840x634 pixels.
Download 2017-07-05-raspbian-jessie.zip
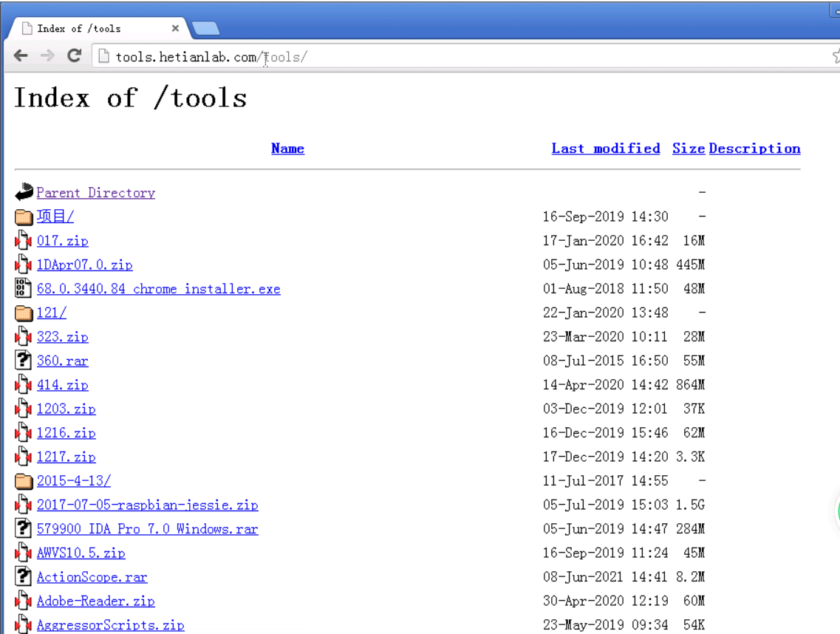pyautogui.click(x=147, y=505)
